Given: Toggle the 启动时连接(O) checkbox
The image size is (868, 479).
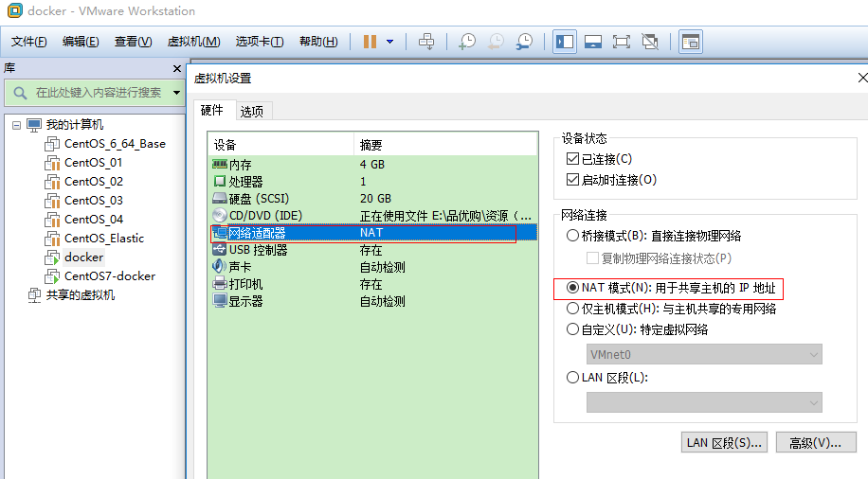Looking at the screenshot, I should pyautogui.click(x=572, y=180).
